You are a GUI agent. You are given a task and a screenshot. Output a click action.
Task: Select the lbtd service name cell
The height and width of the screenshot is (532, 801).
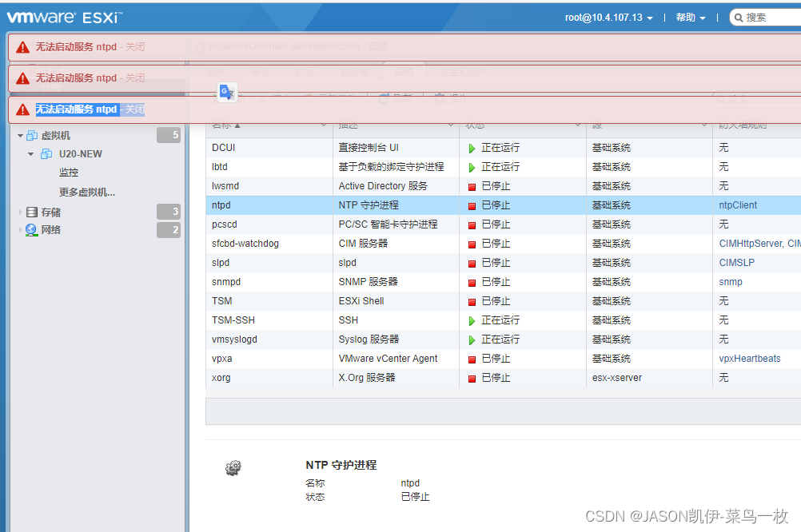pos(269,166)
